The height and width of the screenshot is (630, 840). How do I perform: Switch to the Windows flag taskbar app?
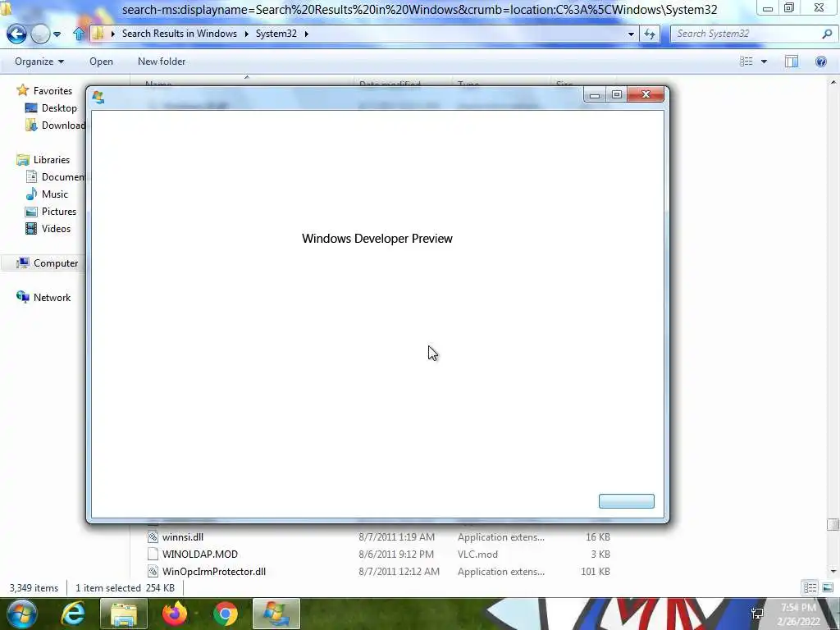tap(276, 614)
